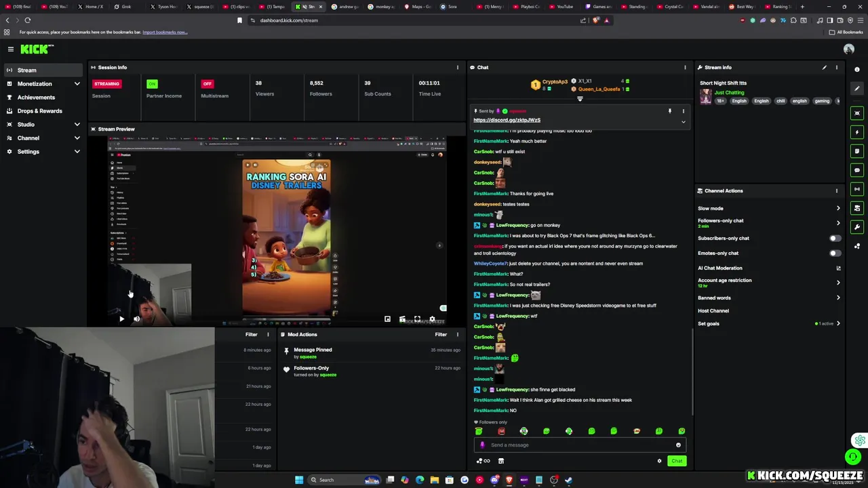Click the stream category thumbnail image
This screenshot has height=488, width=868.
click(x=706, y=97)
